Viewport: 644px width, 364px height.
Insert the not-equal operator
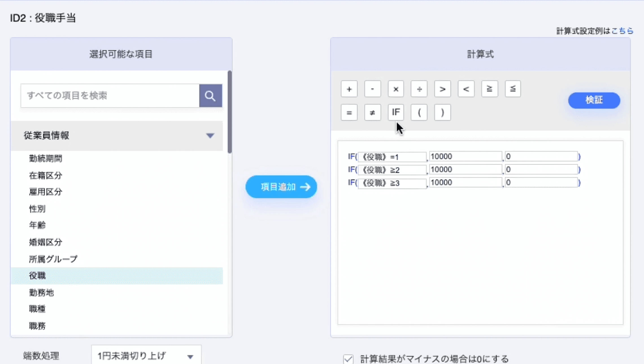click(x=372, y=112)
